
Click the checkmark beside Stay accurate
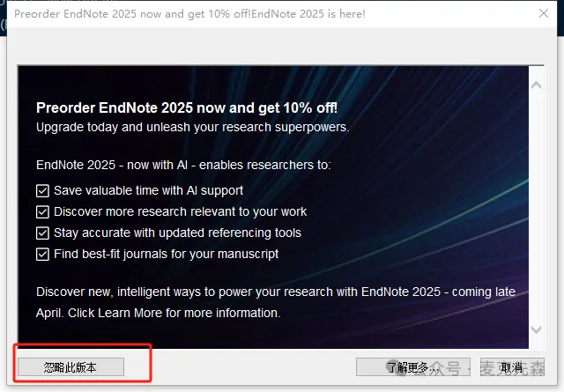tap(42, 233)
